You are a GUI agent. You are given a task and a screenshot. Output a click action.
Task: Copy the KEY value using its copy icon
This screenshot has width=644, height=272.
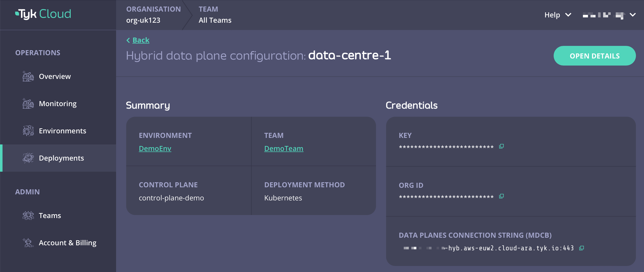click(501, 146)
